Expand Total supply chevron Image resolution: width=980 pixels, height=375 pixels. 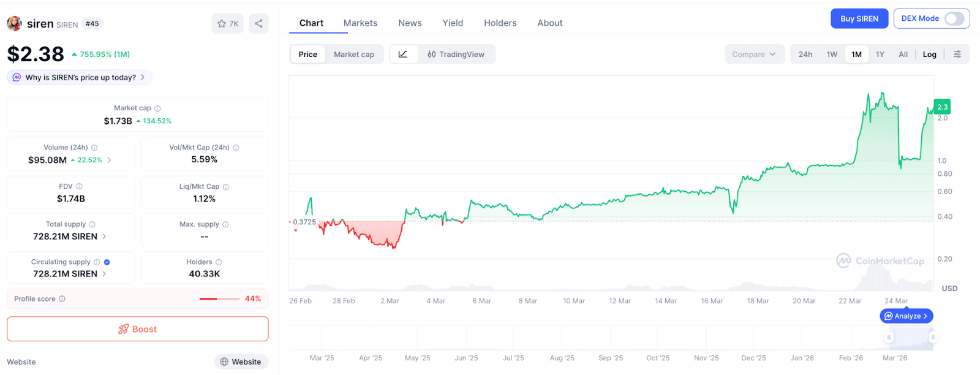coord(104,237)
